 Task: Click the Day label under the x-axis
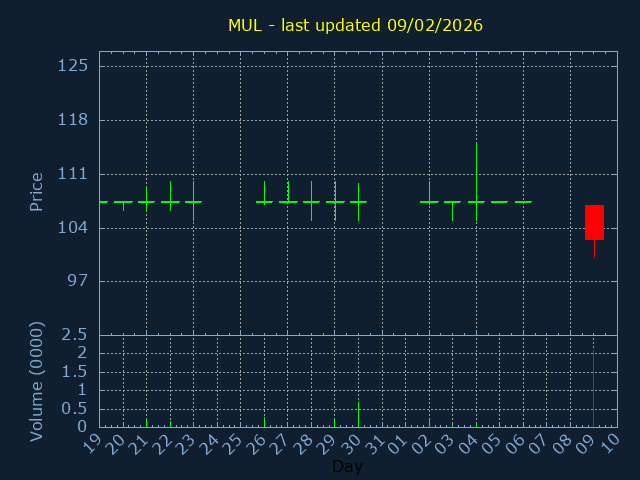point(347,466)
